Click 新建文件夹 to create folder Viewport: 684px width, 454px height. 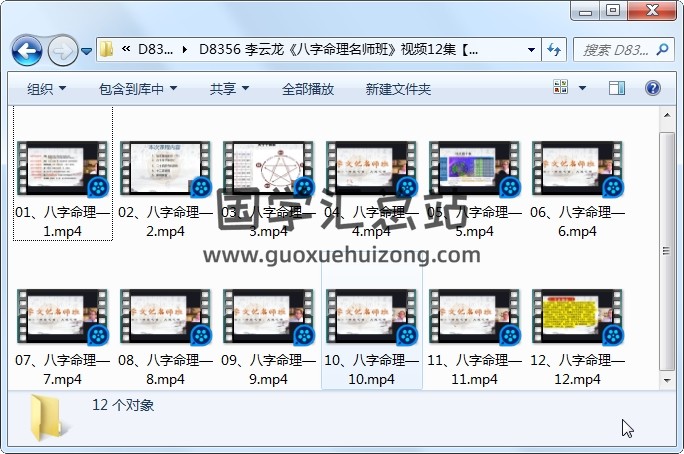pyautogui.click(x=398, y=89)
